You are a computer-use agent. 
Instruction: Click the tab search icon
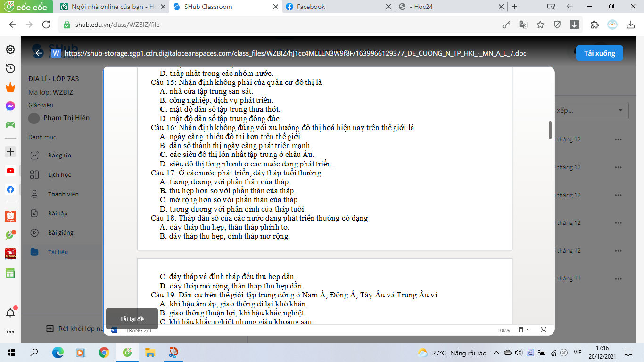pos(551,7)
